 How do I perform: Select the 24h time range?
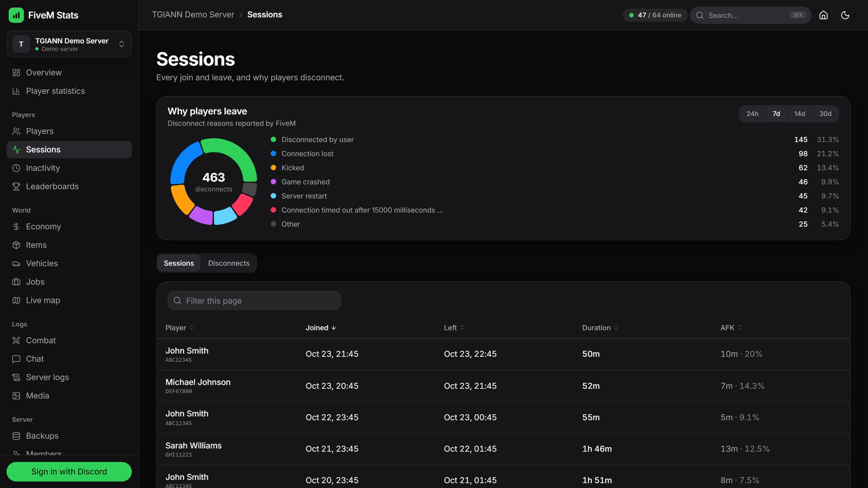coord(752,114)
